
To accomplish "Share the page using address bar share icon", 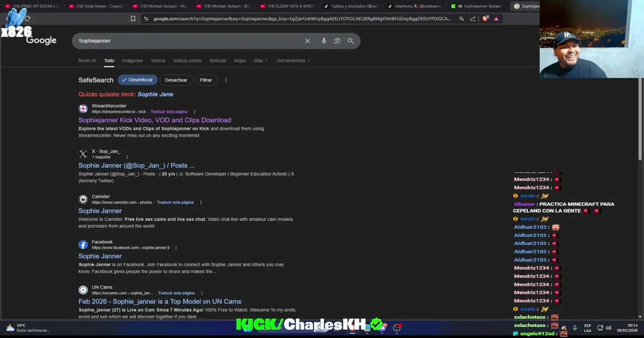I will [x=473, y=19].
